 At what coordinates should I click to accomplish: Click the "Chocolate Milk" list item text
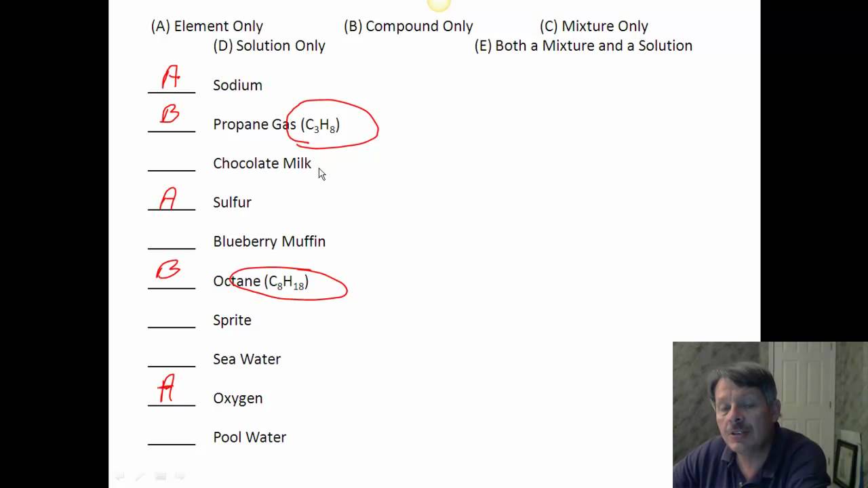pos(262,163)
